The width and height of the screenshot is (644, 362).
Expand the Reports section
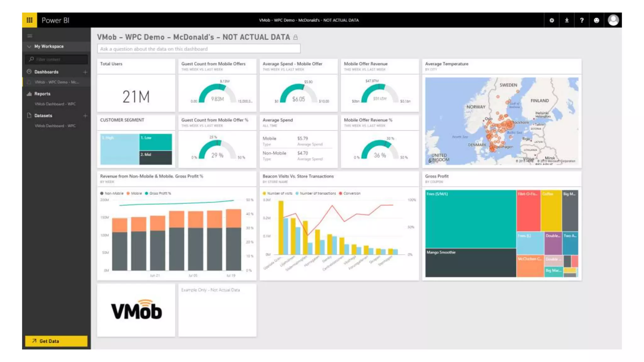pyautogui.click(x=42, y=94)
